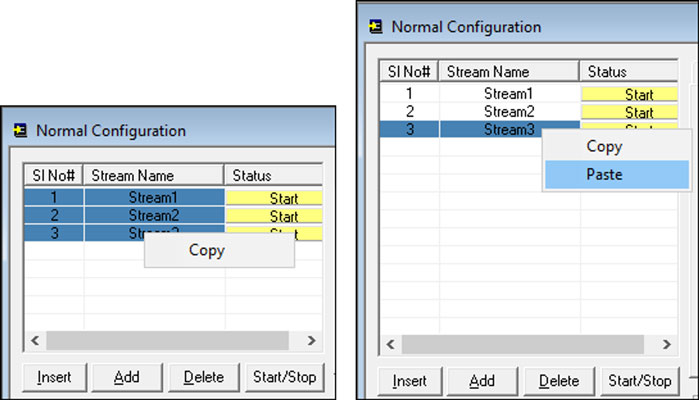Viewport: 699px width, 400px height.
Task: Click the Normal Configuration icon in the smaller window
Action: point(20,131)
